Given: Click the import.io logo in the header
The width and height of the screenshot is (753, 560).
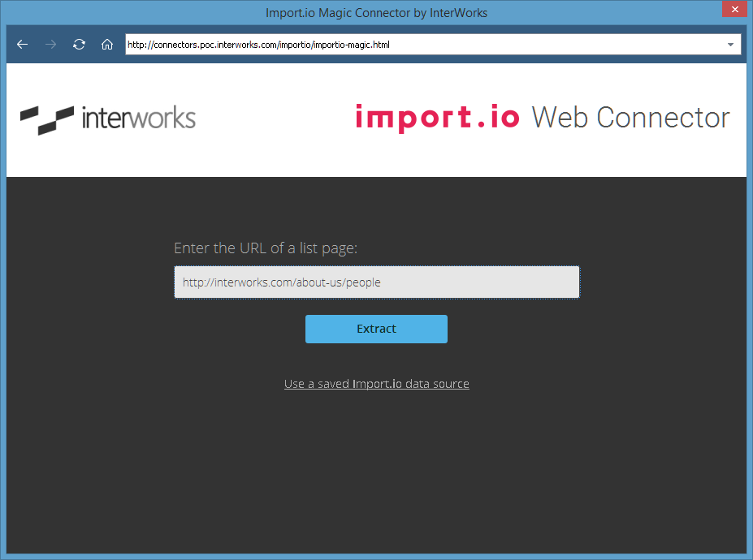Looking at the screenshot, I should pyautogui.click(x=438, y=118).
